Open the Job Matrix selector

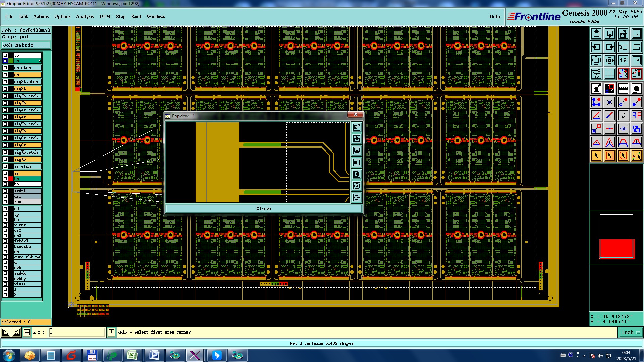pyautogui.click(x=26, y=45)
